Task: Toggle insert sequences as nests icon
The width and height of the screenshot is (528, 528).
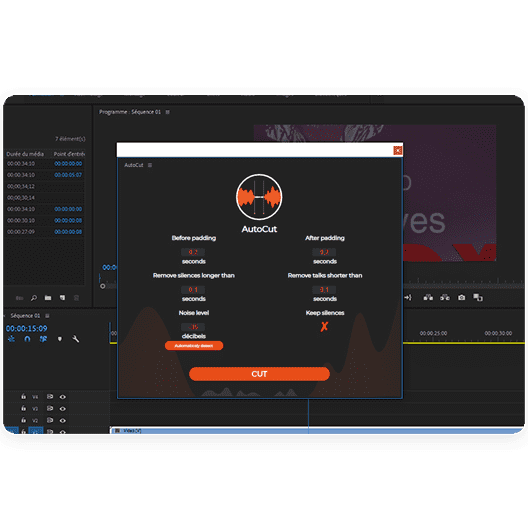Action: pyautogui.click(x=11, y=339)
